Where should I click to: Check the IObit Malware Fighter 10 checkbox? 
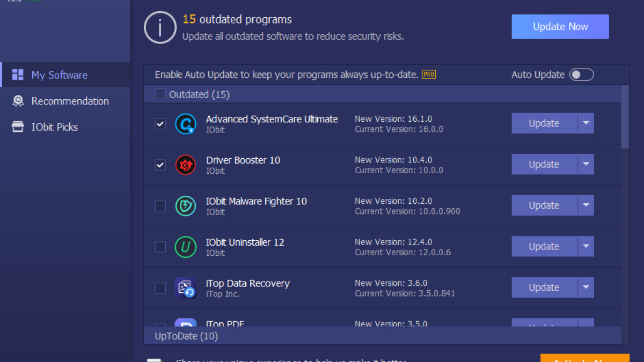(x=160, y=206)
